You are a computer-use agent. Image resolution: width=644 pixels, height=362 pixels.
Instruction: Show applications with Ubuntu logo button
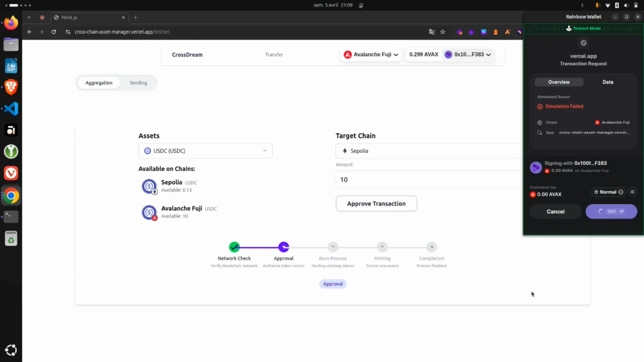pos(11,350)
